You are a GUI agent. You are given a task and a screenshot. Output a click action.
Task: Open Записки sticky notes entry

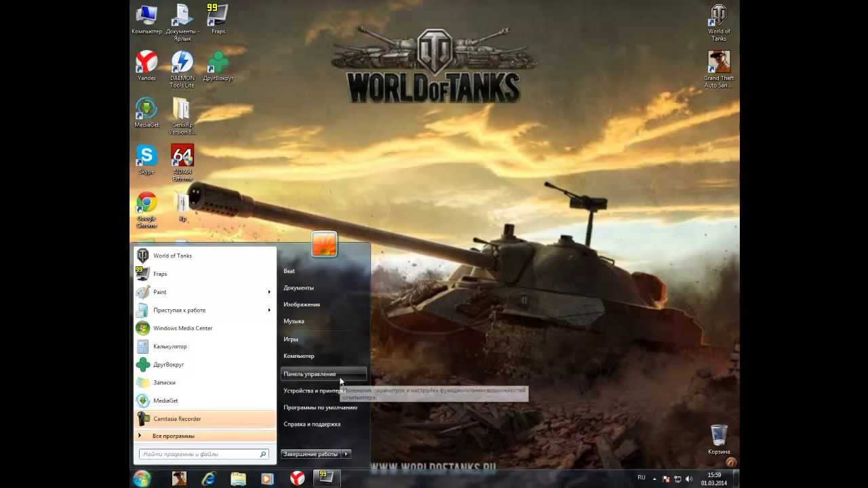[x=205, y=382]
